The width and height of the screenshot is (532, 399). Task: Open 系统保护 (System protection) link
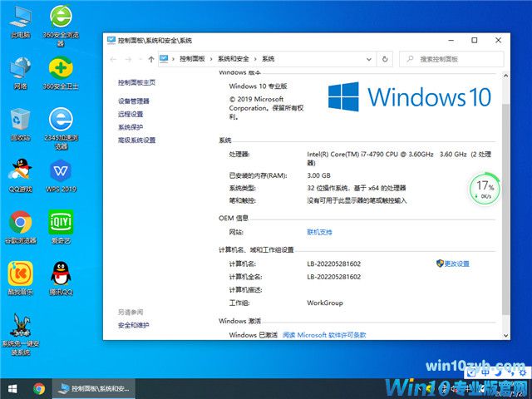pos(131,127)
